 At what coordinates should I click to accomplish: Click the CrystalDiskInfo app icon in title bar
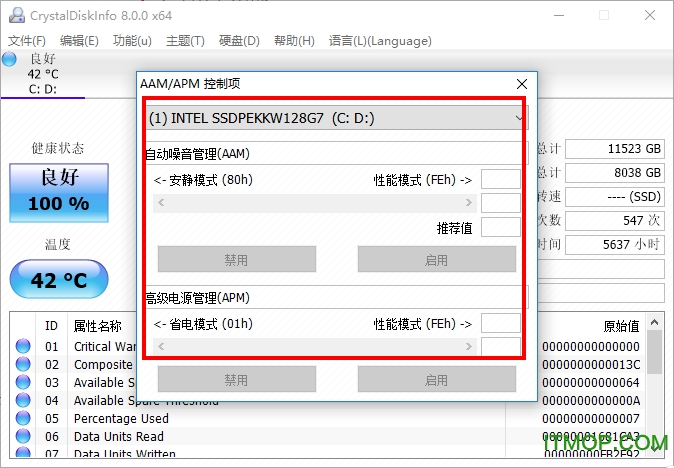coord(17,15)
